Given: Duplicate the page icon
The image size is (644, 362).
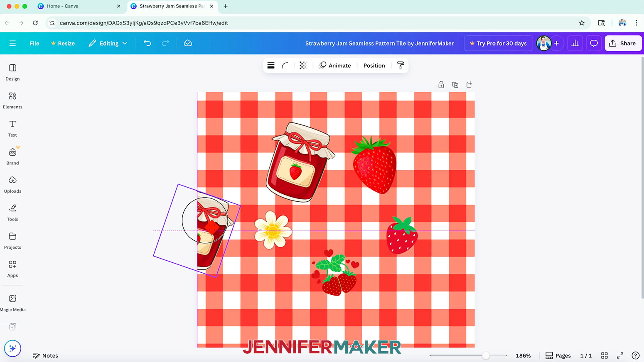Looking at the screenshot, I should point(455,85).
